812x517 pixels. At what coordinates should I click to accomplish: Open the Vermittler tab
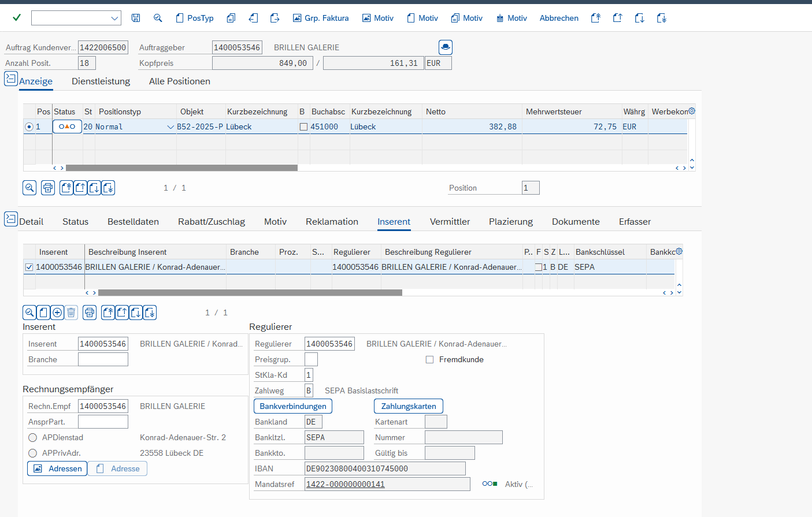pos(450,222)
